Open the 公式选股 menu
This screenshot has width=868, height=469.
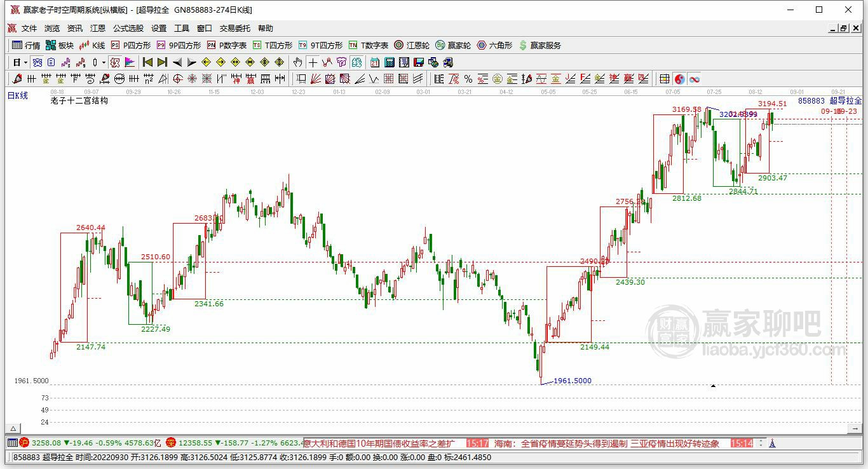(128, 29)
